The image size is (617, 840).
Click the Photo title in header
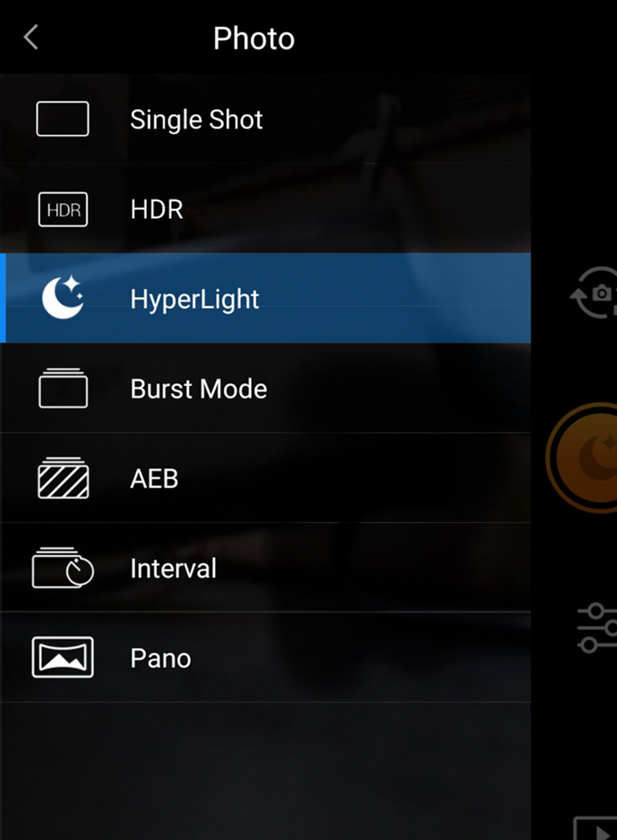[x=254, y=39]
